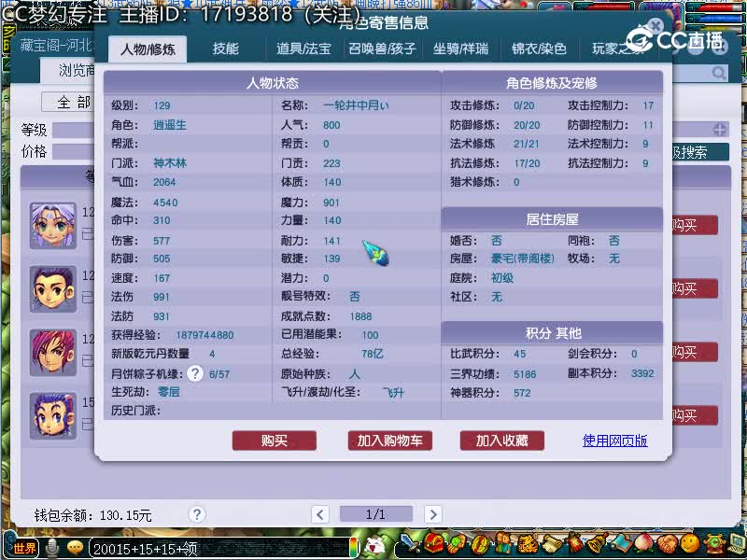Viewport: 747px width, 560px height.
Task: Click the plus icon on the filter row
Action: point(720,129)
